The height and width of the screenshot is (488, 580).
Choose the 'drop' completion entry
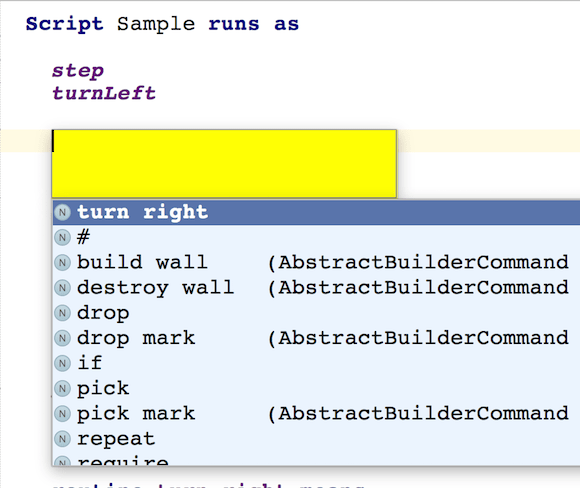316,313
